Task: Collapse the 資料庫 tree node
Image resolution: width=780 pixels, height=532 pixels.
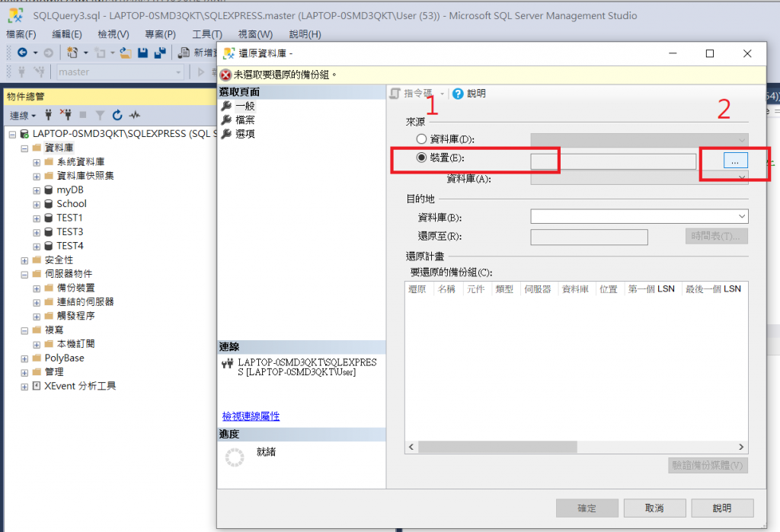Action: (x=24, y=148)
